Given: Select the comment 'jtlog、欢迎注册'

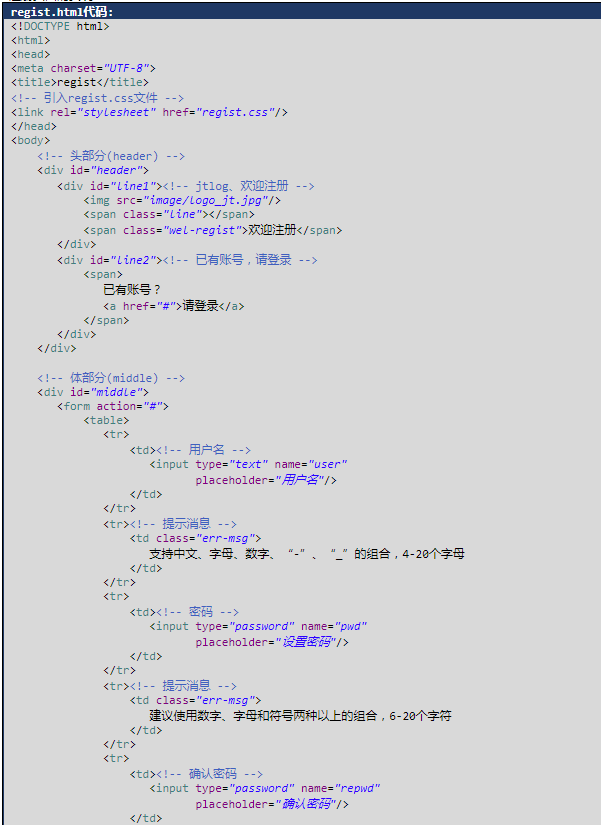Looking at the screenshot, I should click(238, 186).
